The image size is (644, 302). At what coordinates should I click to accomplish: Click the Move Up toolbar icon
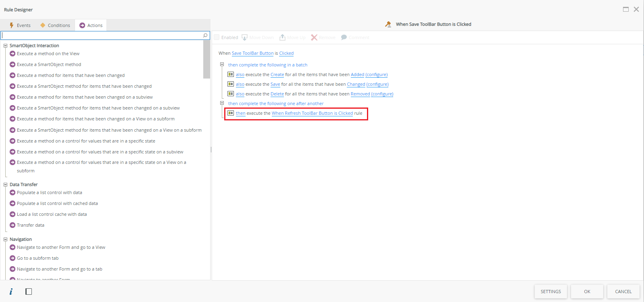coord(282,37)
